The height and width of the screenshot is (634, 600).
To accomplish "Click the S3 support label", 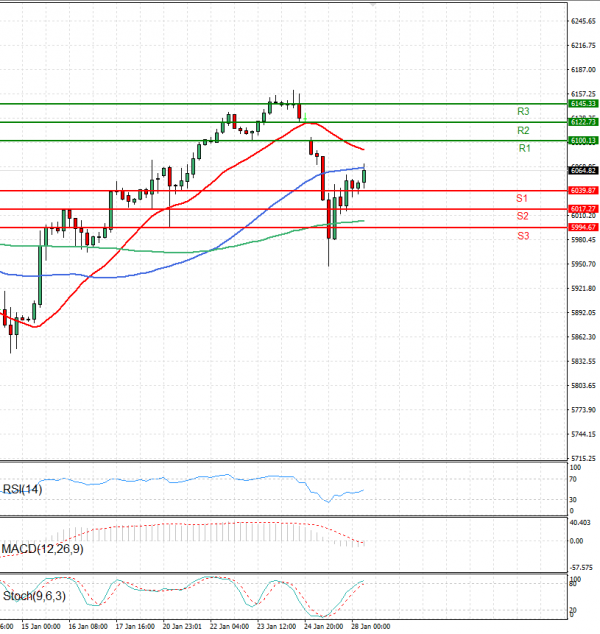I will [x=523, y=236].
